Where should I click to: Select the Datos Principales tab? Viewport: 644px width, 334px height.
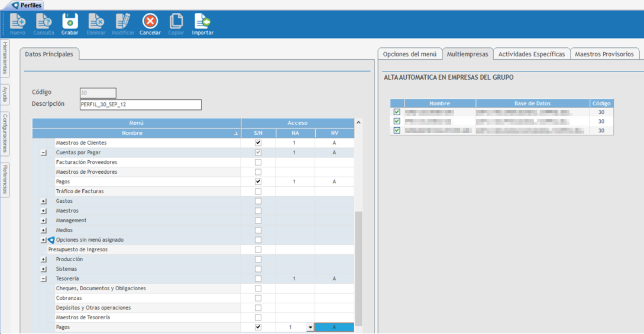click(49, 54)
